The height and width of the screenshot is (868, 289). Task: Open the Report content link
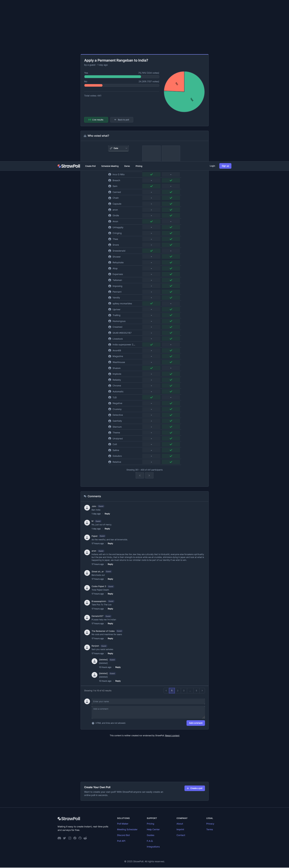click(172, 736)
